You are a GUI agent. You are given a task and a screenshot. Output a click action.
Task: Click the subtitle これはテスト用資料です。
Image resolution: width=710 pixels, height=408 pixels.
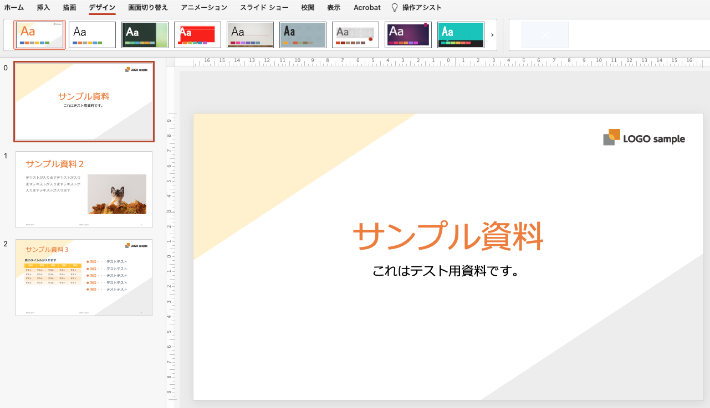446,271
